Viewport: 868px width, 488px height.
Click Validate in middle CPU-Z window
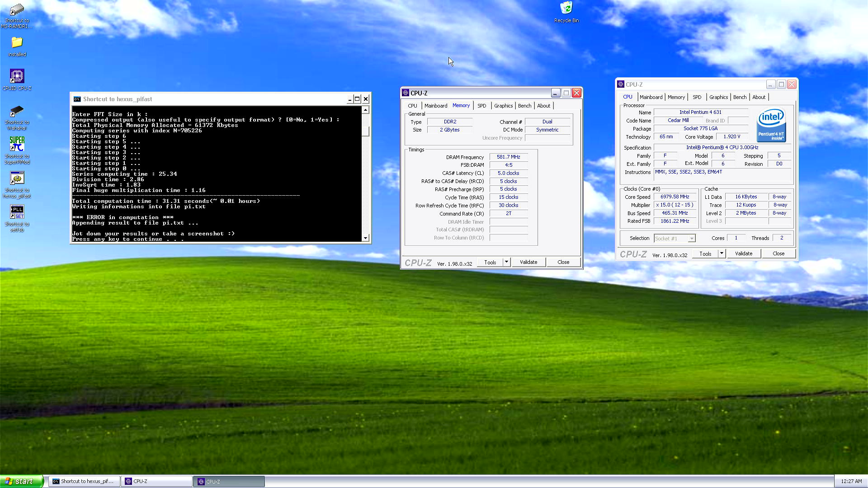coord(528,262)
